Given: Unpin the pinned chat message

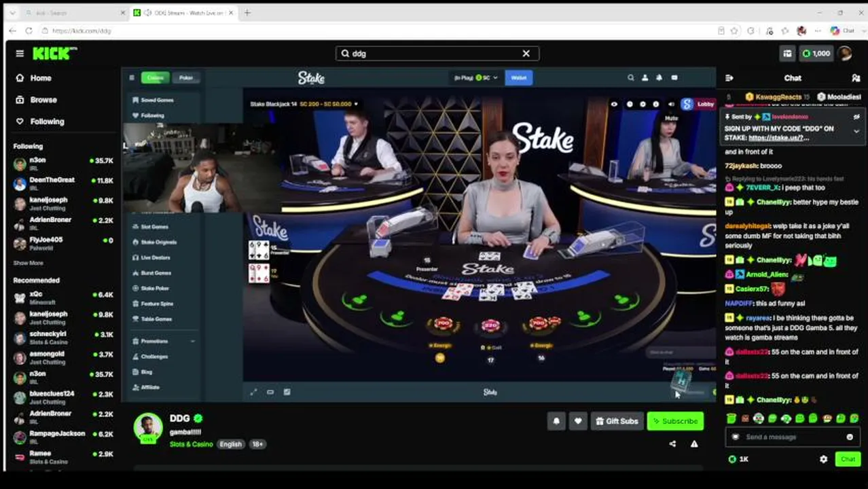Looking at the screenshot, I should [x=856, y=117].
